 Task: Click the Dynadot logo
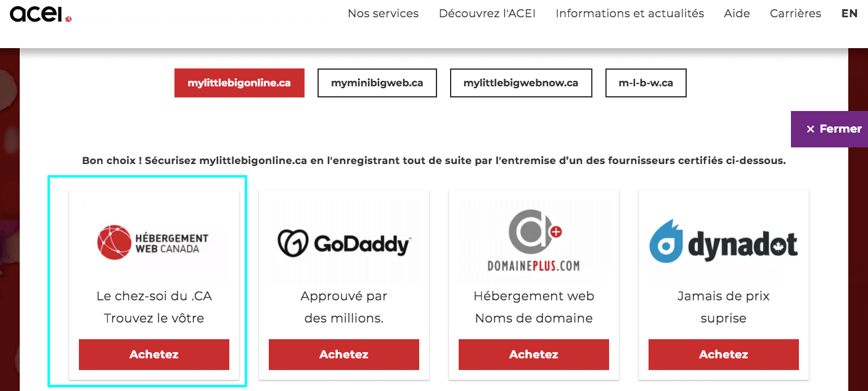tap(724, 242)
